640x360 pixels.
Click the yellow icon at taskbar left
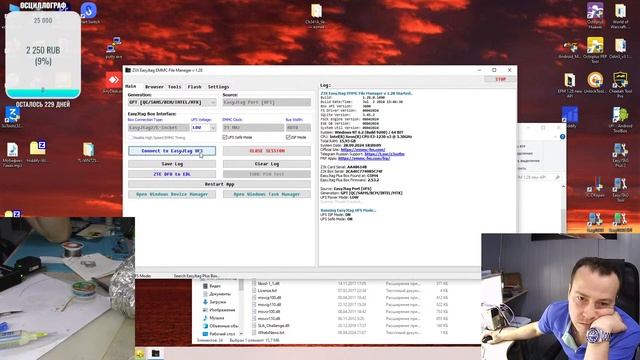click(x=140, y=353)
